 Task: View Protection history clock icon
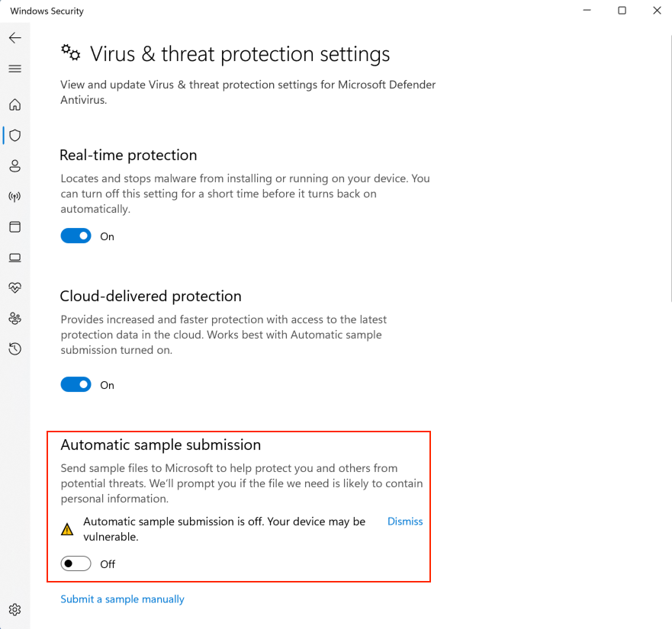pos(14,349)
